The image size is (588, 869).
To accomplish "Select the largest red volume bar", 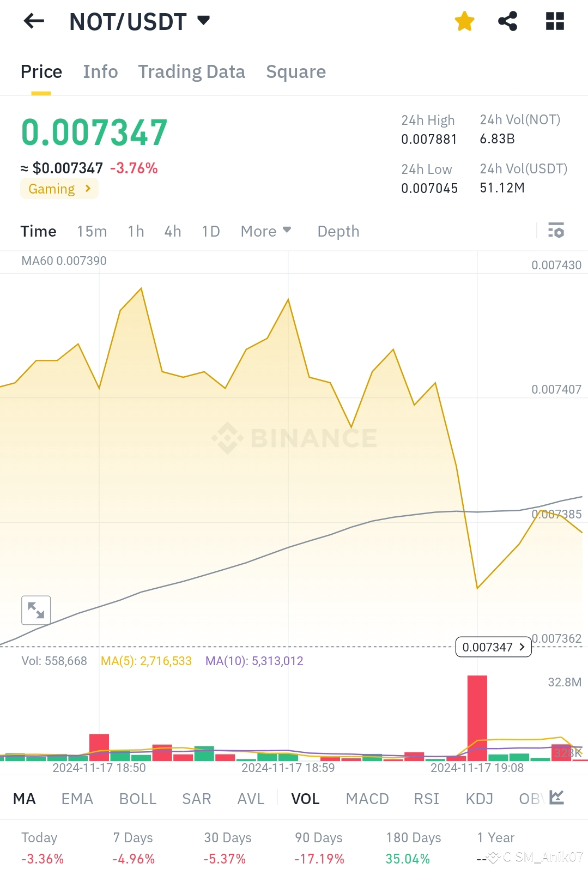I will point(477,718).
